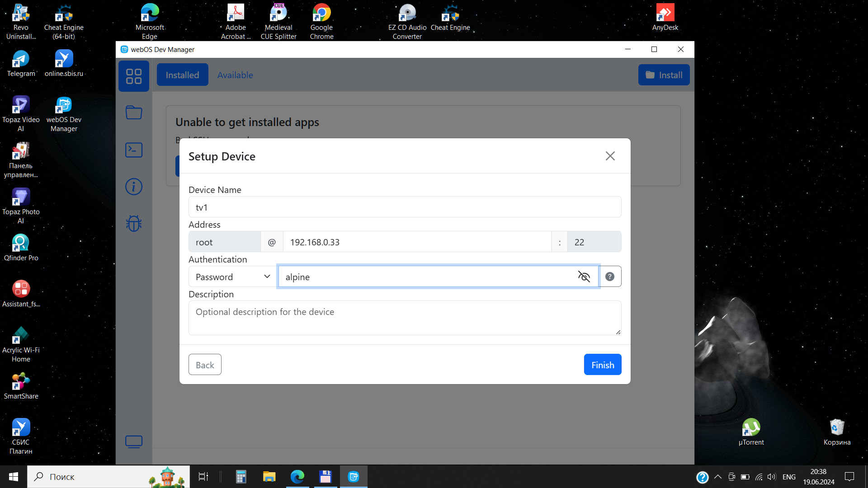The image size is (868, 488).
Task: Click the IP address field
Action: point(417,242)
